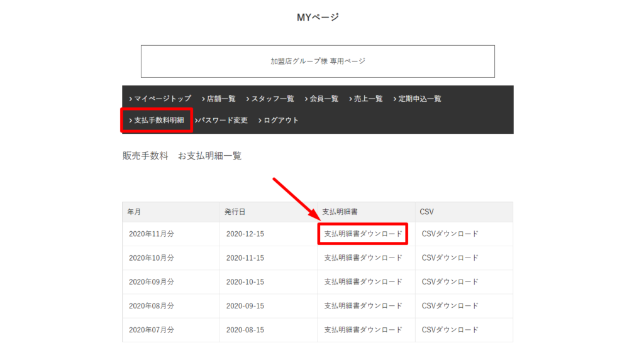Download 支払明細書 for 2020年09月分
The width and height of the screenshot is (644, 343).
363,281
